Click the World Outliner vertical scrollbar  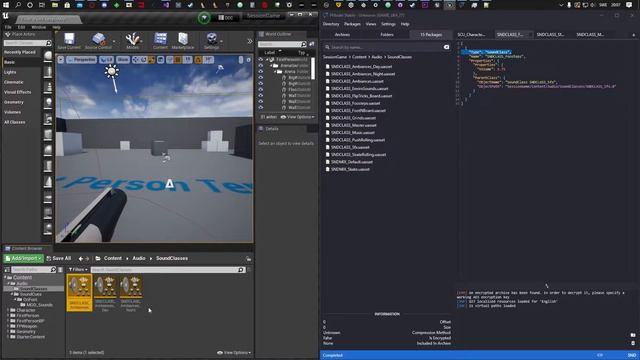click(x=313, y=68)
